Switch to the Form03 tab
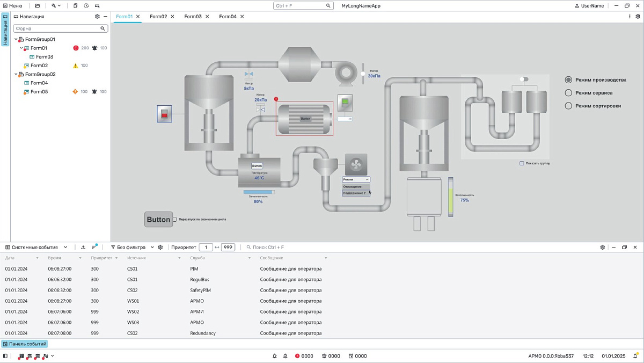This screenshot has width=644, height=363. point(193,17)
